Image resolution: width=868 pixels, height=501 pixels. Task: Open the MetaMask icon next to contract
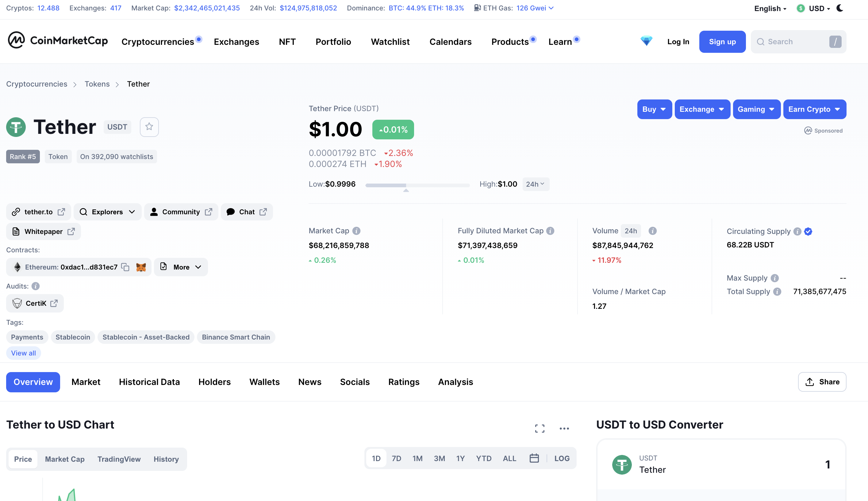(141, 267)
